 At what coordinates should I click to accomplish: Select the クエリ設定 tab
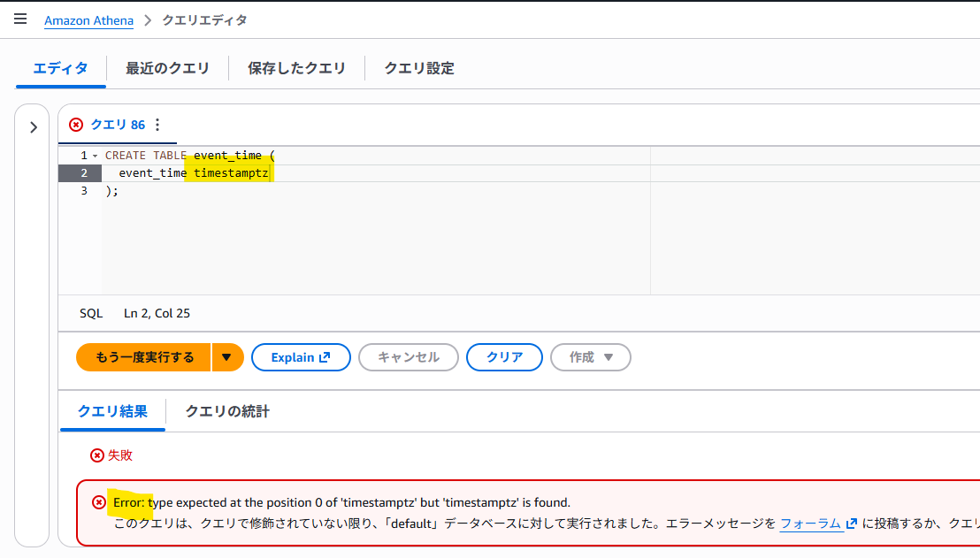[x=418, y=68]
